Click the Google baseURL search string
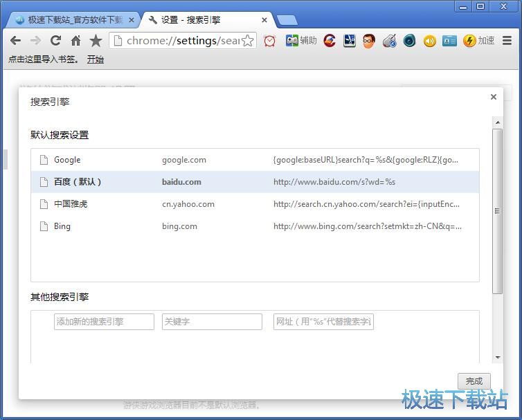522x420 pixels. pyautogui.click(x=366, y=160)
